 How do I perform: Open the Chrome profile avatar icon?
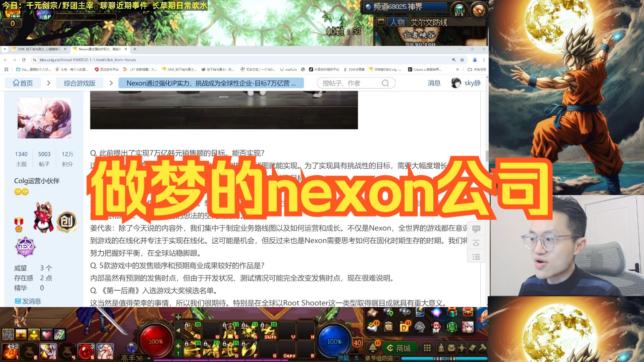click(x=475, y=60)
